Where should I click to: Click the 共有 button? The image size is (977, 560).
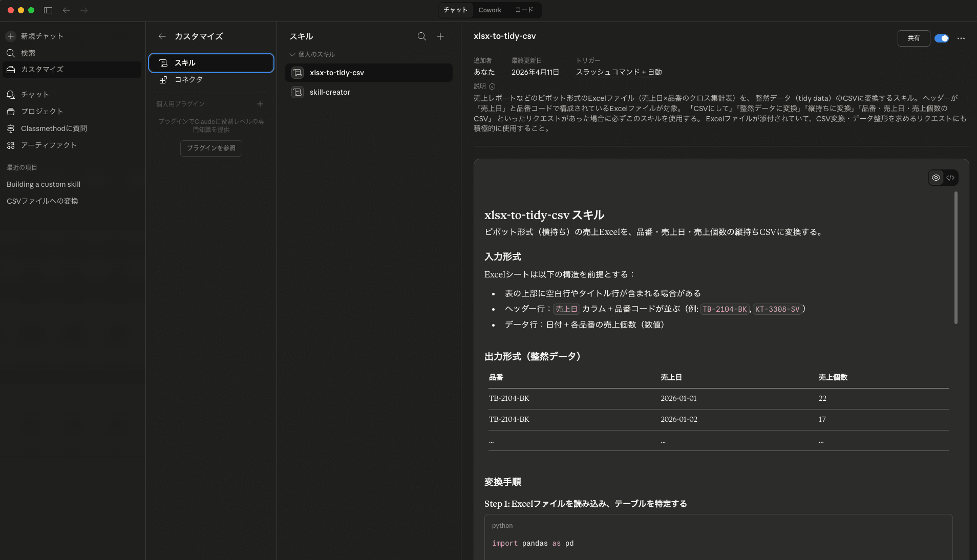(x=914, y=38)
